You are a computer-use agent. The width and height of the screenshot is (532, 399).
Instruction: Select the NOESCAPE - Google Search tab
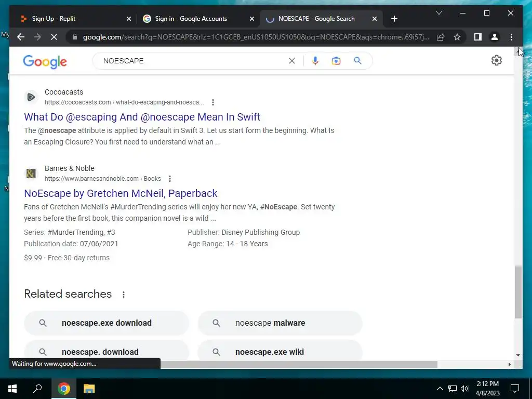point(321,19)
